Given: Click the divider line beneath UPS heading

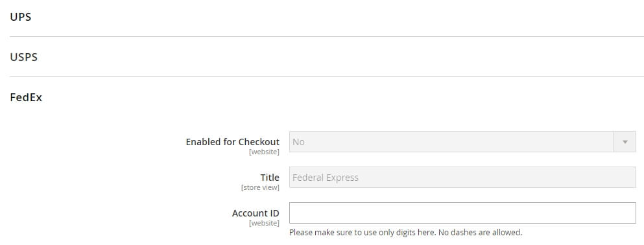Looking at the screenshot, I should (327, 36).
